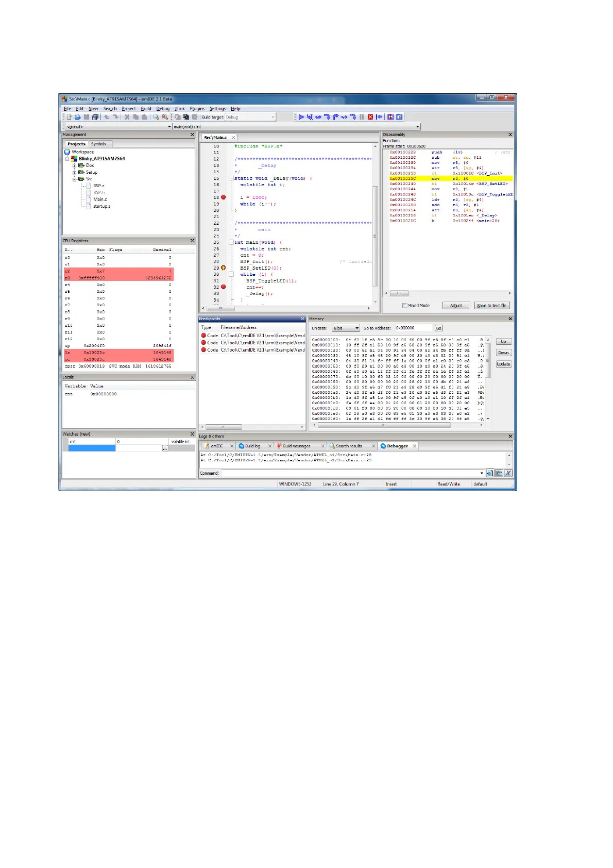This screenshot has width=613, height=868.
Task: Click the Find (magnifier) toolbar icon
Action: tap(156, 117)
